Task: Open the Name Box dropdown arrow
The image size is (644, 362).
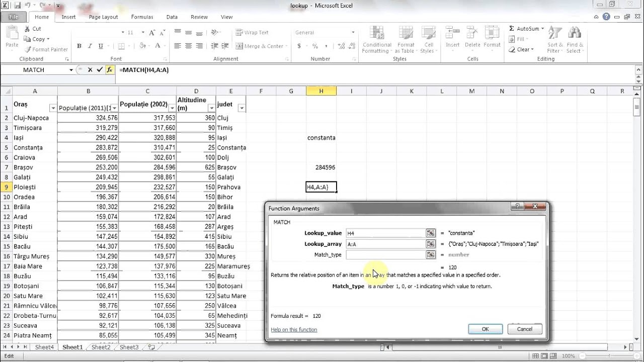Action: 71,70
